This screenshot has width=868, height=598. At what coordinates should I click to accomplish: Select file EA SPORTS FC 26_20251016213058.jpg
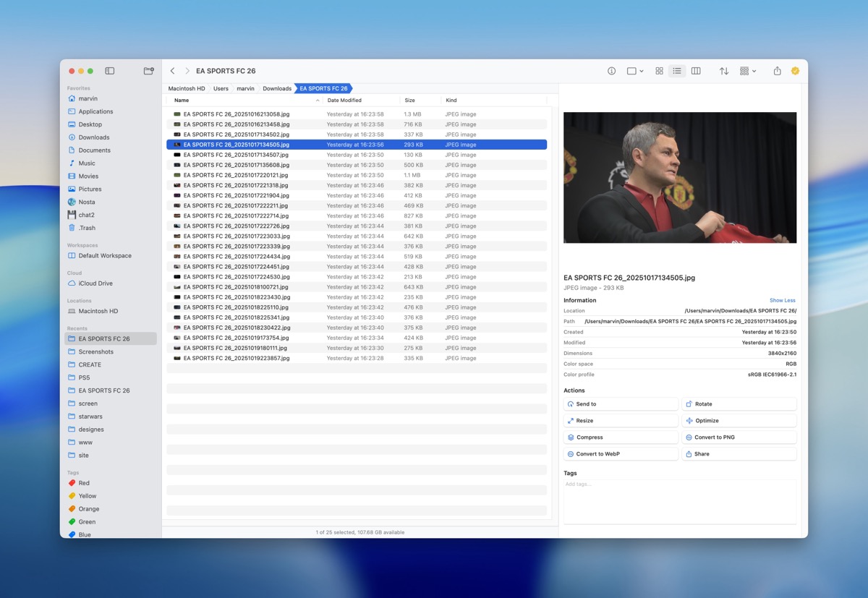[357, 114]
